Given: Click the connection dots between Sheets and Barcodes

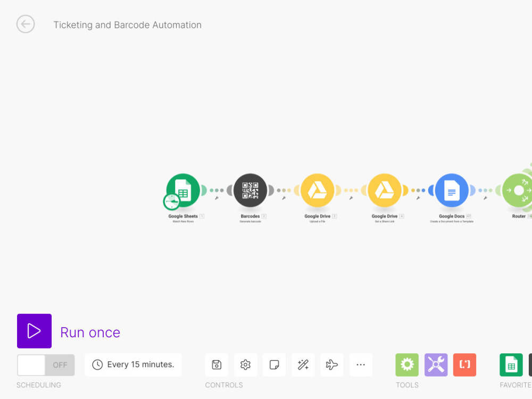Looking at the screenshot, I should [x=217, y=190].
